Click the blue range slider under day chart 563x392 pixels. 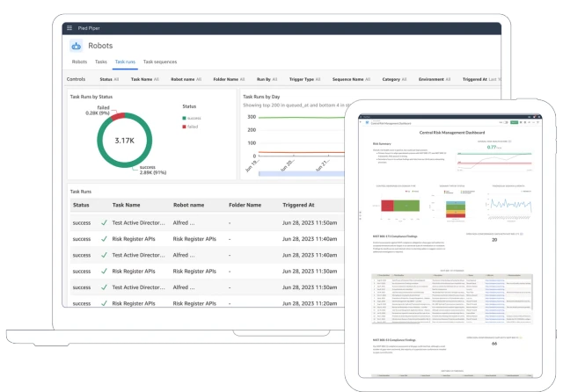(x=302, y=173)
